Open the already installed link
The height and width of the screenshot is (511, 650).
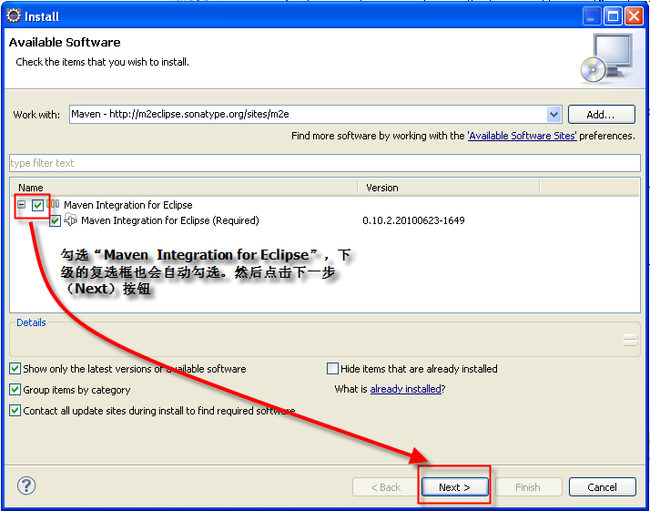click(x=405, y=389)
